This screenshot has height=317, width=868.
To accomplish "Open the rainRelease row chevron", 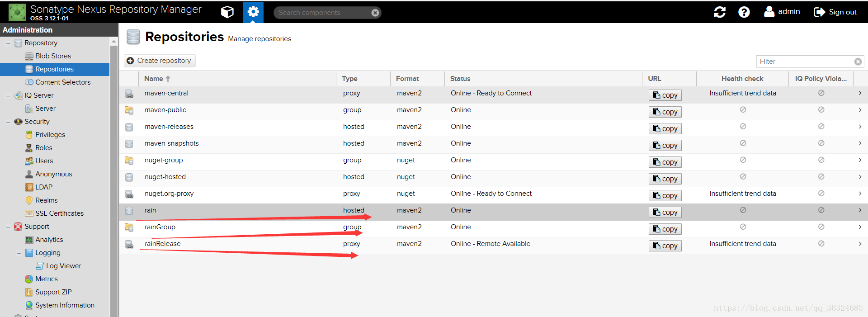I will coord(860,244).
